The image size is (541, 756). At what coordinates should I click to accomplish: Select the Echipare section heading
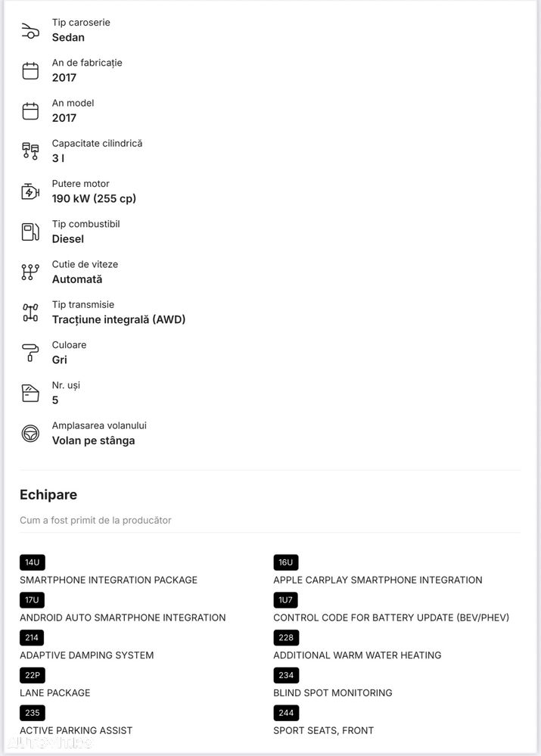point(48,495)
